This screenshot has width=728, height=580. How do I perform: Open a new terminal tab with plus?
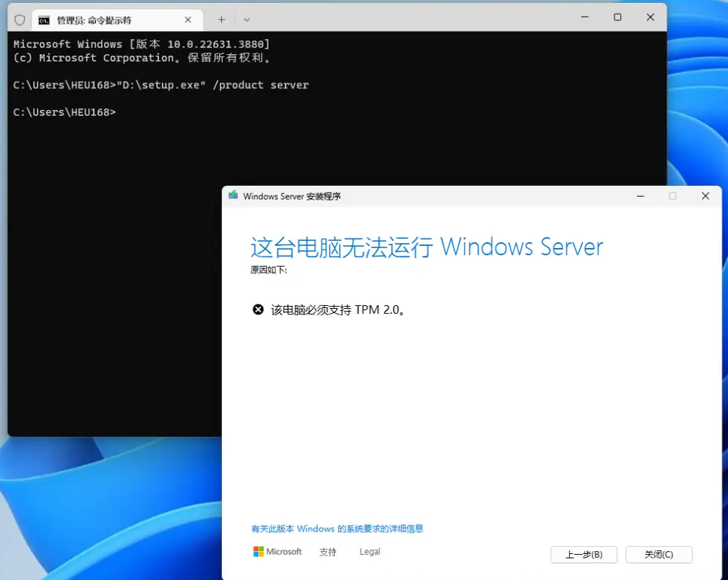(221, 20)
